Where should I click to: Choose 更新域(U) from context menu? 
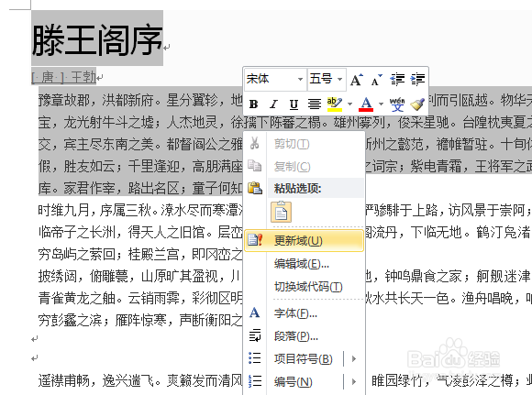point(304,241)
